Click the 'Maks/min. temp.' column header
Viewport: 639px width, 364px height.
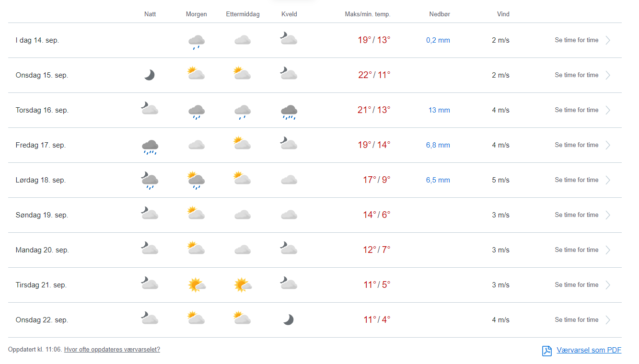[x=368, y=14]
